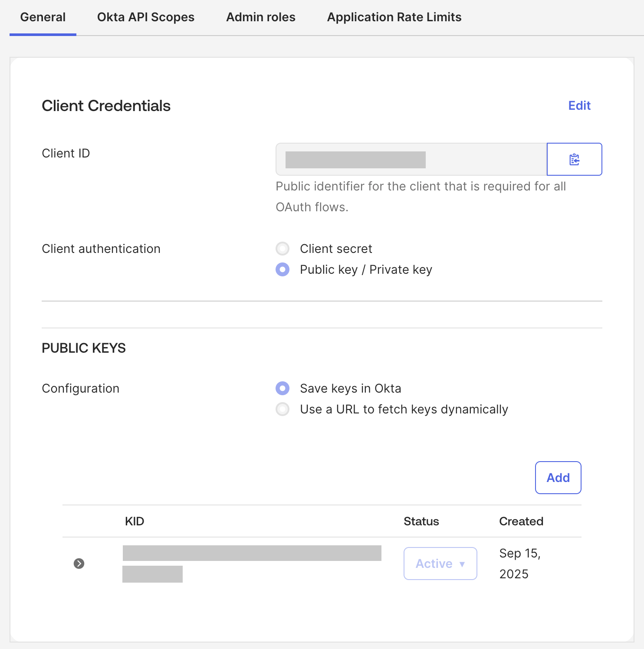Switch to the General tab
The image size is (644, 649).
point(43,17)
